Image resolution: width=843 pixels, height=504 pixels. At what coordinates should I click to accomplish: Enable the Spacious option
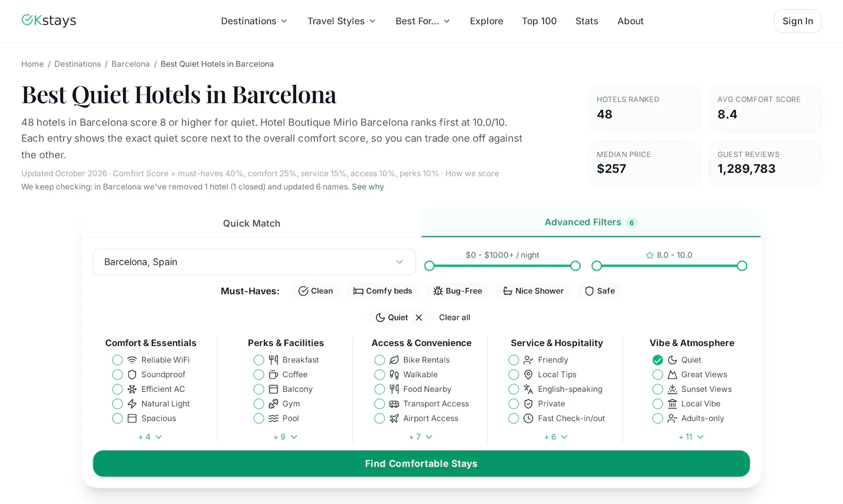(117, 418)
